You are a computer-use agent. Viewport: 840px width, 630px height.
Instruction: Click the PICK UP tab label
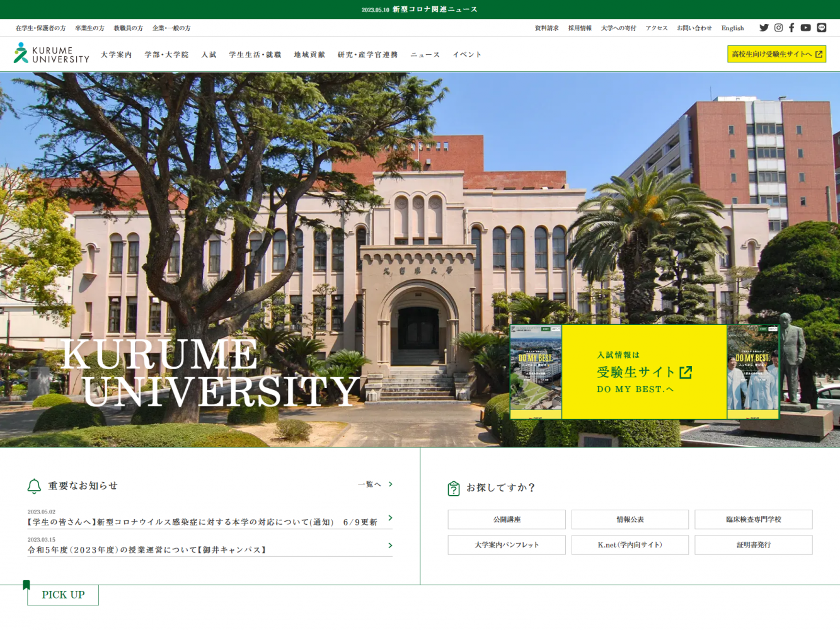63,595
